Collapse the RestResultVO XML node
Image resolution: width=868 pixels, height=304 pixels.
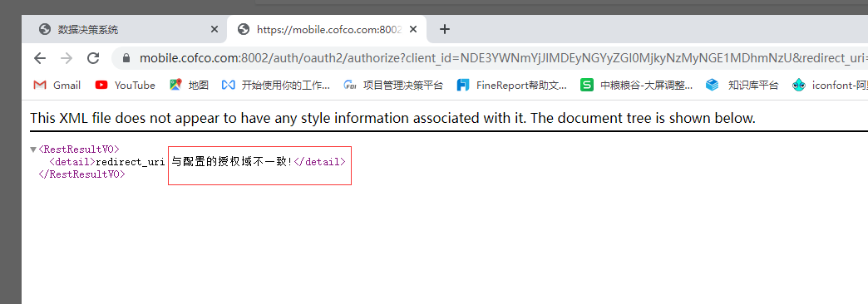33,150
